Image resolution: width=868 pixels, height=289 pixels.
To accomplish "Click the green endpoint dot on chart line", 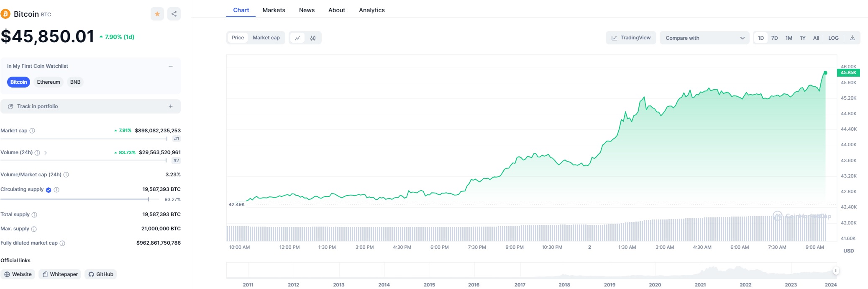I will (x=825, y=73).
